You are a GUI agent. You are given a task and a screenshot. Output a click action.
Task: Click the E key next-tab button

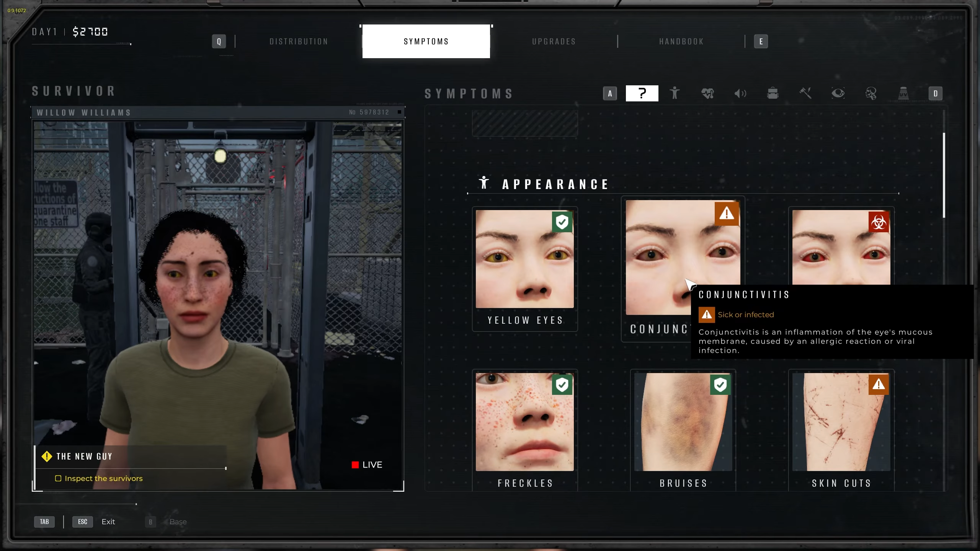(x=761, y=41)
